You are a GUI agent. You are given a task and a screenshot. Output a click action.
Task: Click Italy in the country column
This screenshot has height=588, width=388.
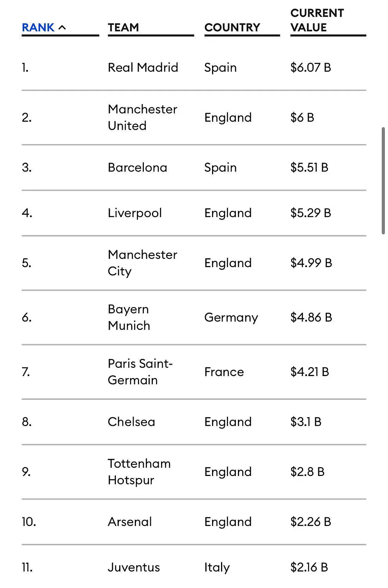[217, 567]
